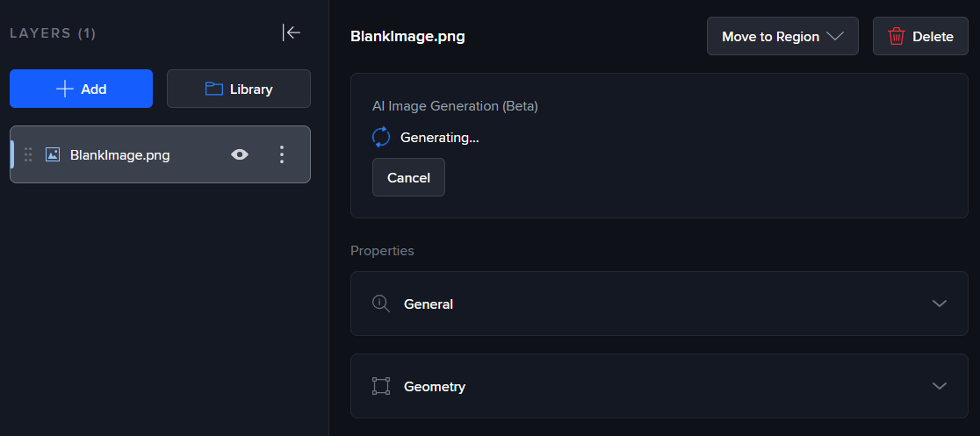Click the magnifier icon in General section

click(x=380, y=304)
